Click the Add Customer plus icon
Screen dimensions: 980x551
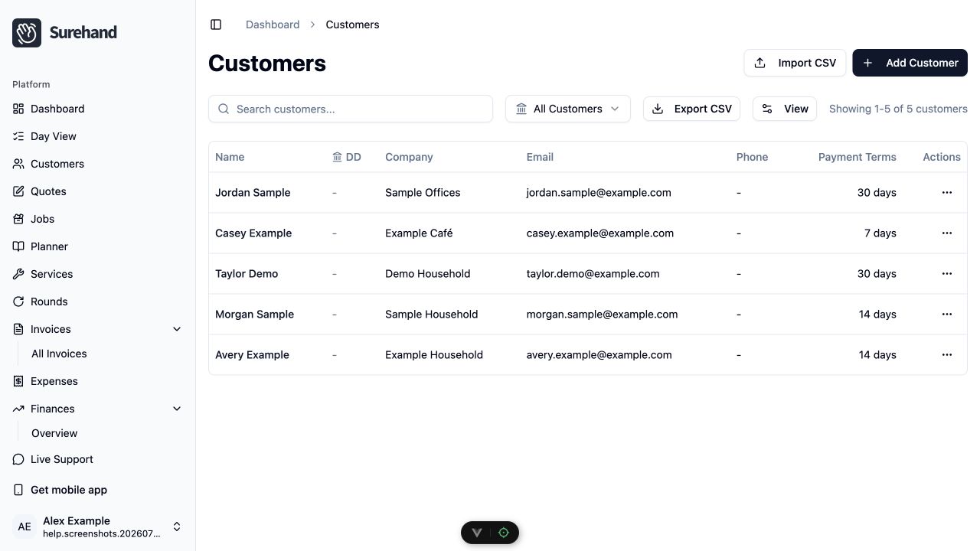pos(868,63)
